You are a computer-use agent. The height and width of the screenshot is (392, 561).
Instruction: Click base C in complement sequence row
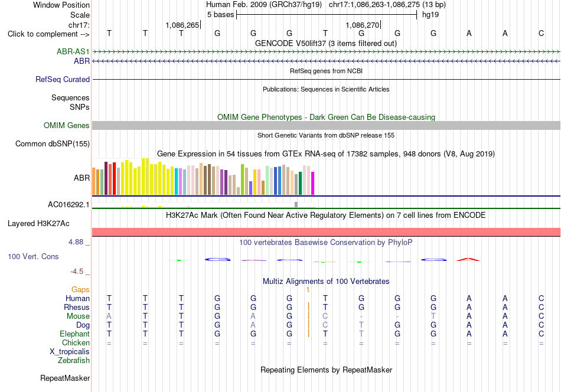pyautogui.click(x=541, y=33)
